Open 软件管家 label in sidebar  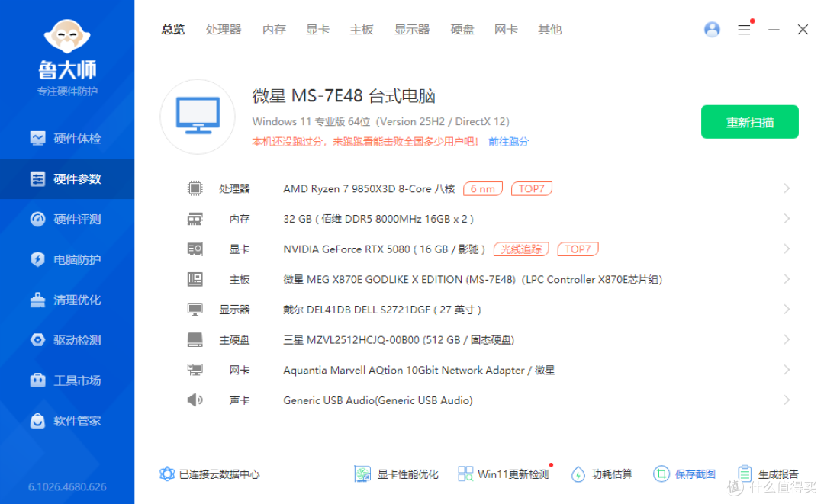(77, 421)
